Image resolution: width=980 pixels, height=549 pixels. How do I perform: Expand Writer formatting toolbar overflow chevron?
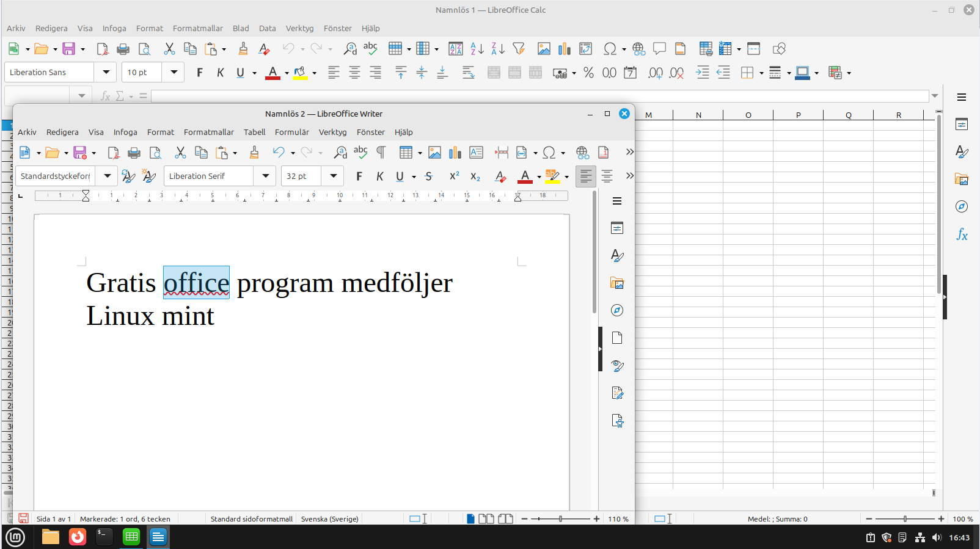tap(629, 176)
